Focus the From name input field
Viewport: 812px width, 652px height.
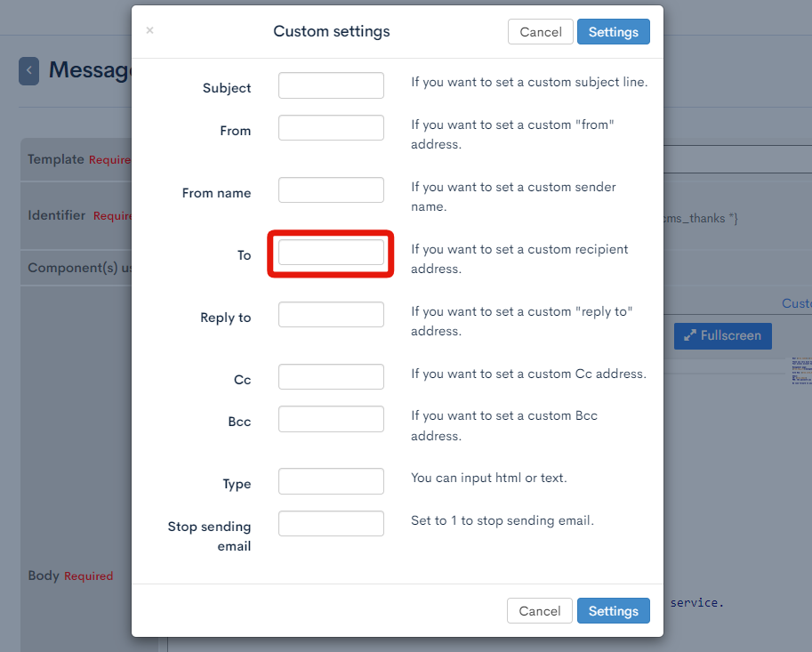(330, 189)
